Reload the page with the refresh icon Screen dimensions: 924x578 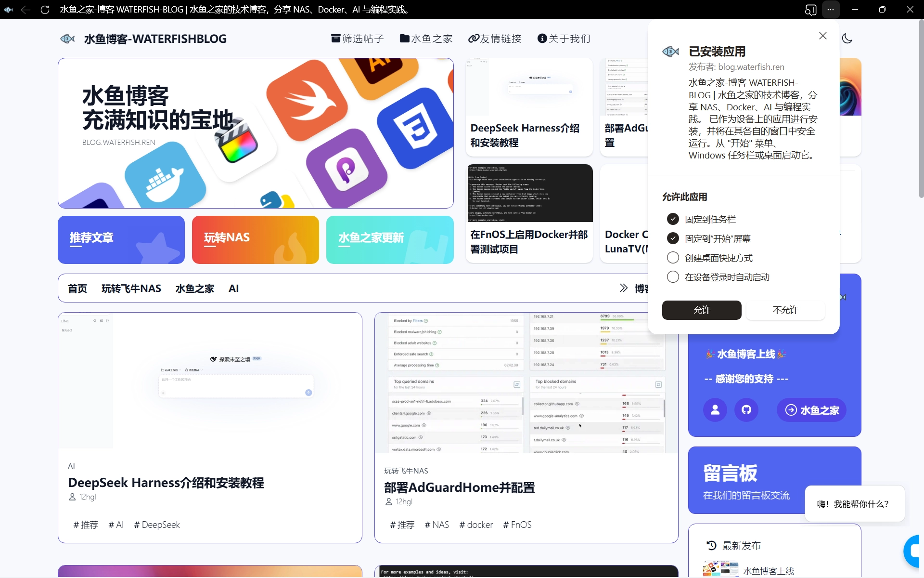[45, 10]
